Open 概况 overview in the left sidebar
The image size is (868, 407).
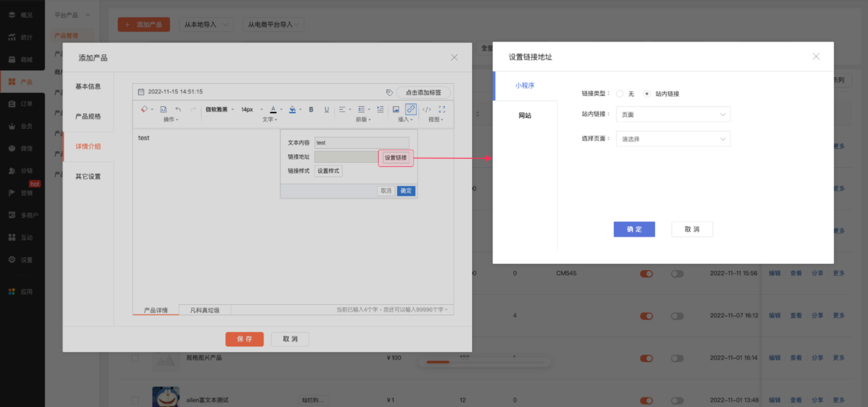[22, 15]
